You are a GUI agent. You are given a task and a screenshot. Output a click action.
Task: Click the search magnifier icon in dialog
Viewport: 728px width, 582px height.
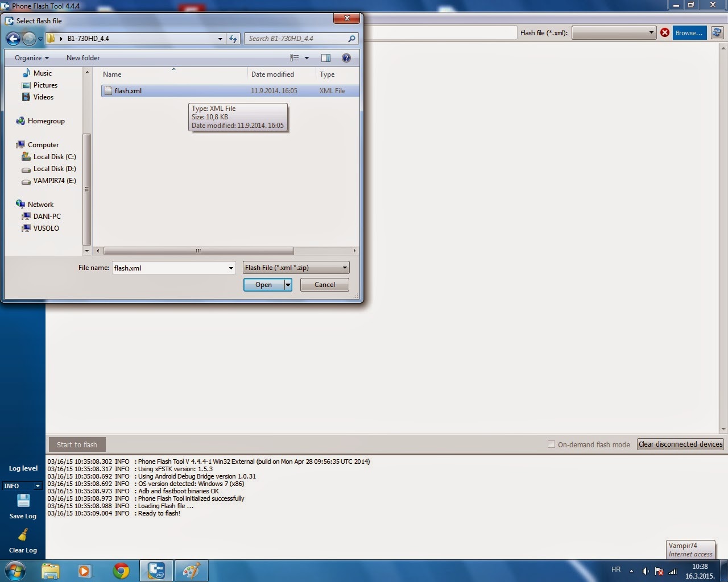coord(351,39)
